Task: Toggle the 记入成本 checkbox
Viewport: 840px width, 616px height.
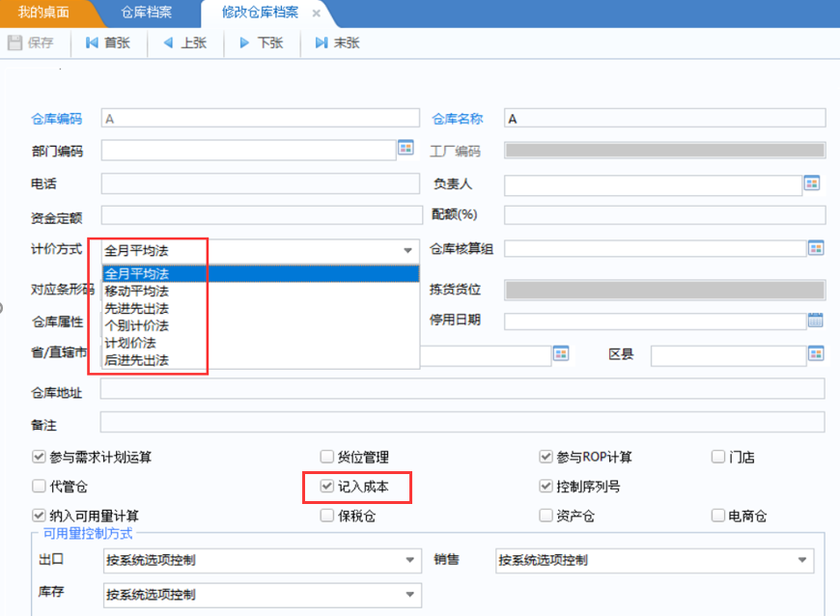Action: point(327,487)
